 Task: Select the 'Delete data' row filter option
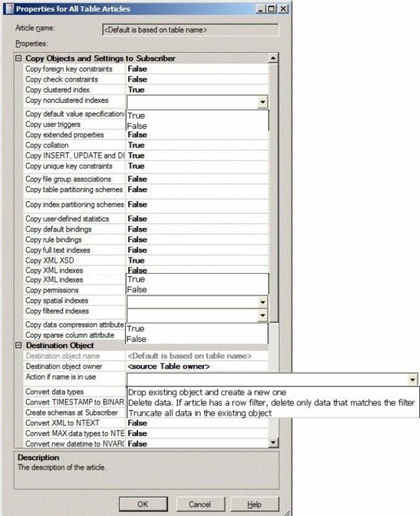pyautogui.click(x=271, y=403)
